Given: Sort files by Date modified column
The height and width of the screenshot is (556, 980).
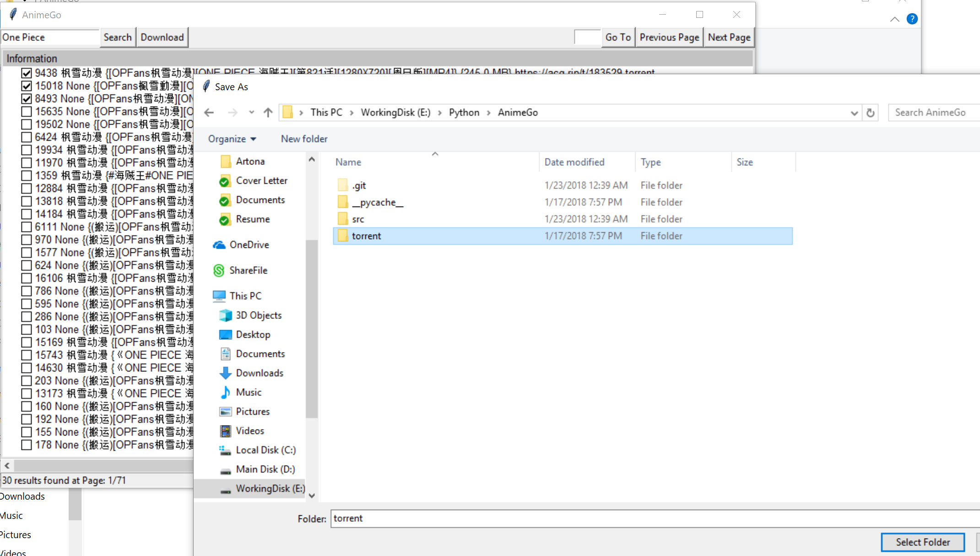Looking at the screenshot, I should [x=574, y=163].
